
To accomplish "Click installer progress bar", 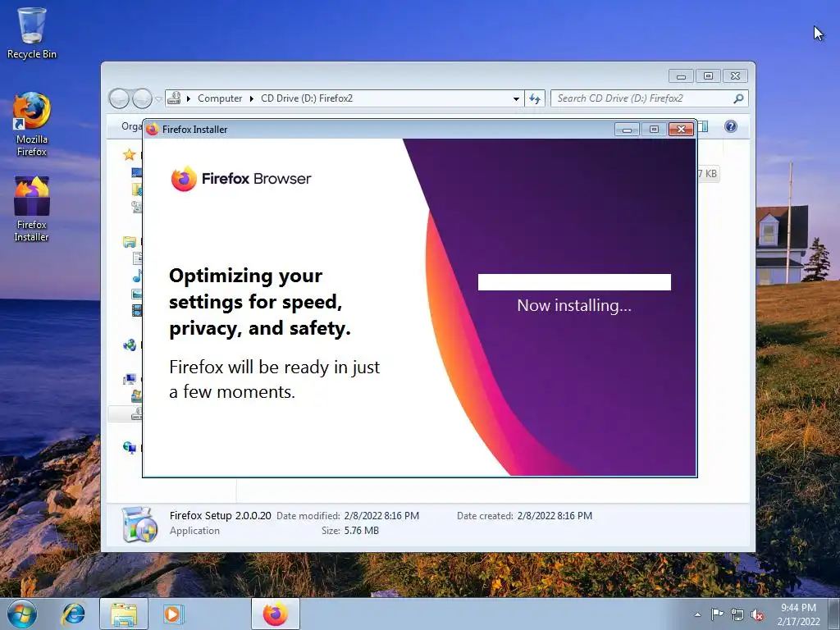I will tap(574, 282).
